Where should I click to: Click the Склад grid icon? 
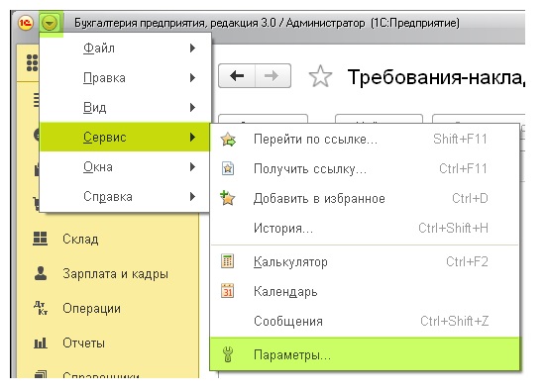click(x=40, y=239)
